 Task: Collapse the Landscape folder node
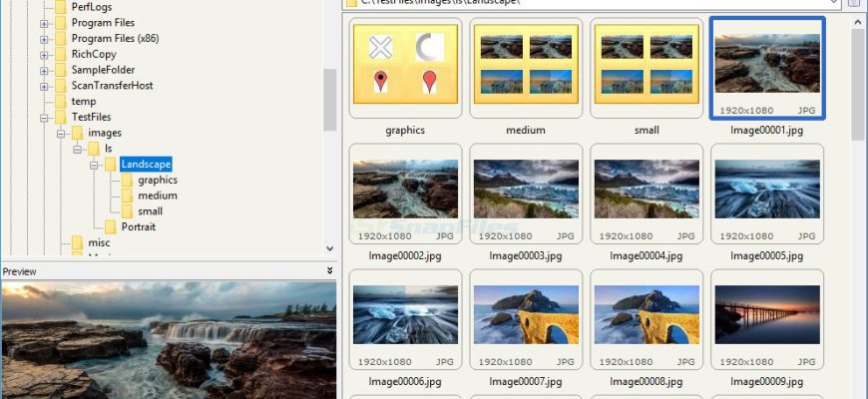(x=94, y=165)
